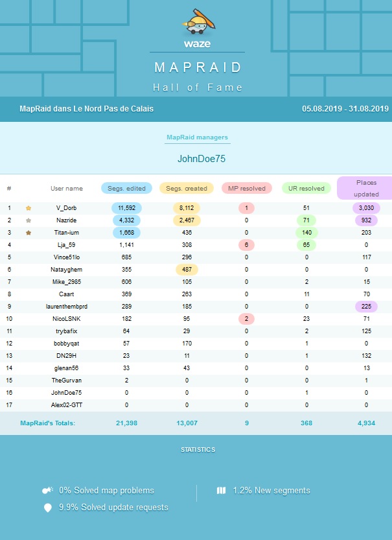The width and height of the screenshot is (392, 540).
Task: Click the new segments map icon
Action: (x=222, y=490)
